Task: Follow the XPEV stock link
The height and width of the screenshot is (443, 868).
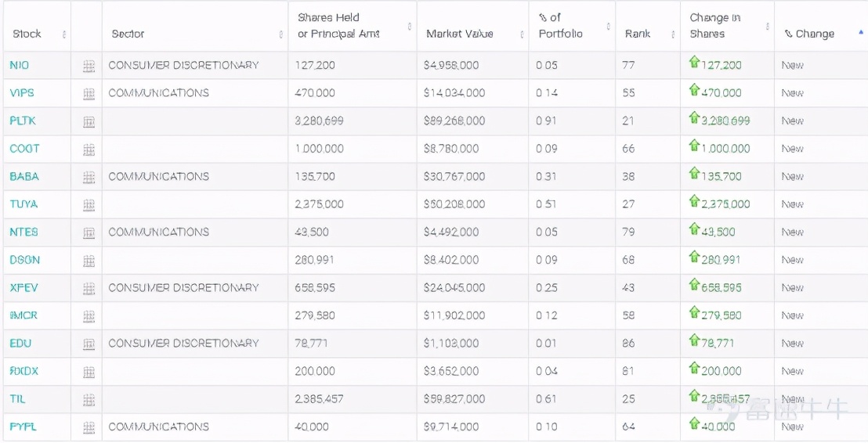Action: (24, 287)
